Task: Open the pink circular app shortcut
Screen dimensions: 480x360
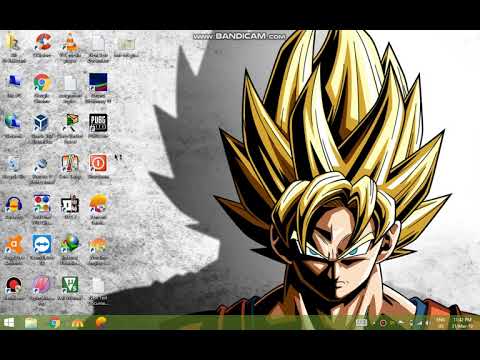Action: pyautogui.click(x=42, y=291)
